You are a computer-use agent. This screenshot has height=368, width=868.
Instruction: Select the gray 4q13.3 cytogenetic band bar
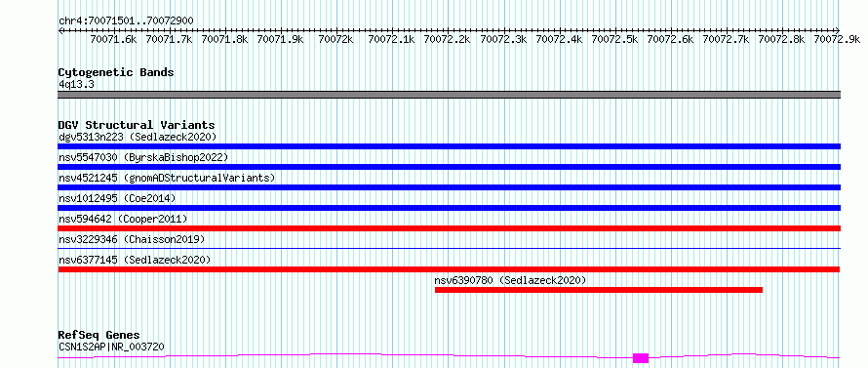[x=449, y=95]
